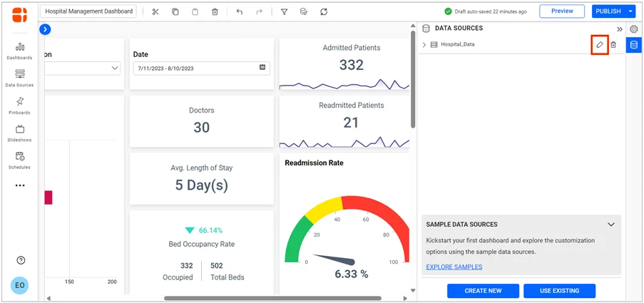Open the Help question mark icon
The image size is (644, 303).
point(21,260)
